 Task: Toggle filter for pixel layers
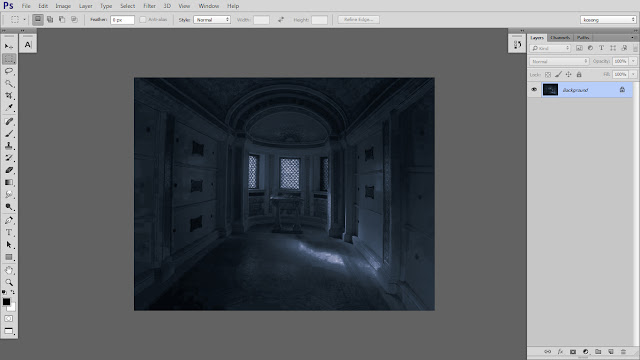pos(579,48)
